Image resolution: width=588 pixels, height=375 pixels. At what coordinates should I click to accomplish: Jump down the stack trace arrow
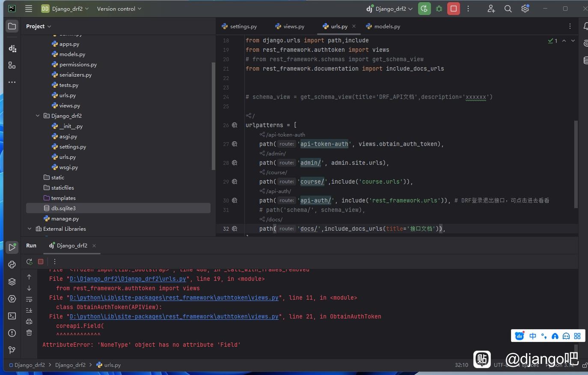pyautogui.click(x=29, y=288)
